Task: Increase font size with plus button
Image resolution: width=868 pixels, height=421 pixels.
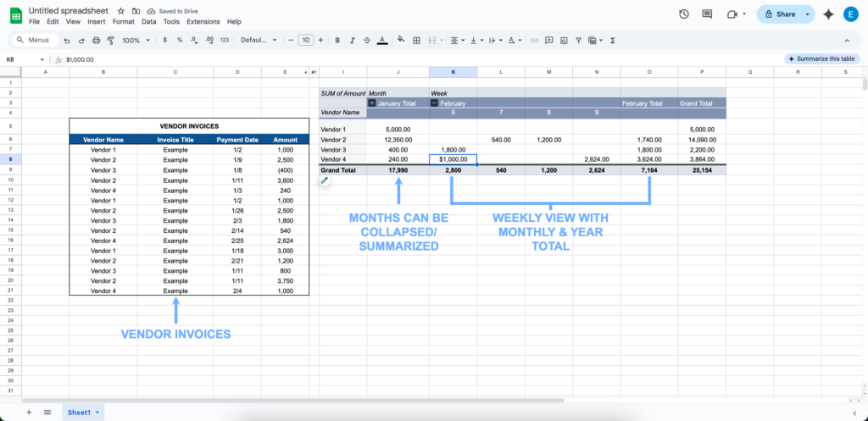Action: (x=321, y=41)
